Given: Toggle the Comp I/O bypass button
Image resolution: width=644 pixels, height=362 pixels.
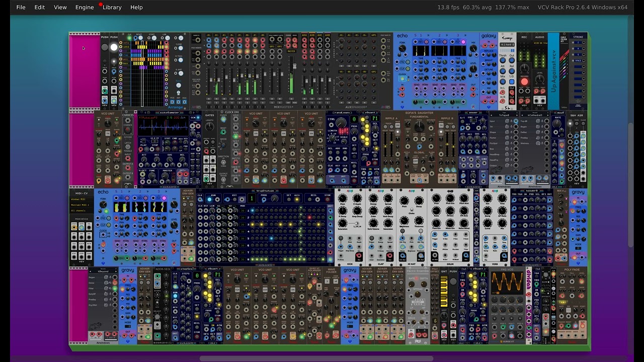Looking at the screenshot, I should 512,81.
